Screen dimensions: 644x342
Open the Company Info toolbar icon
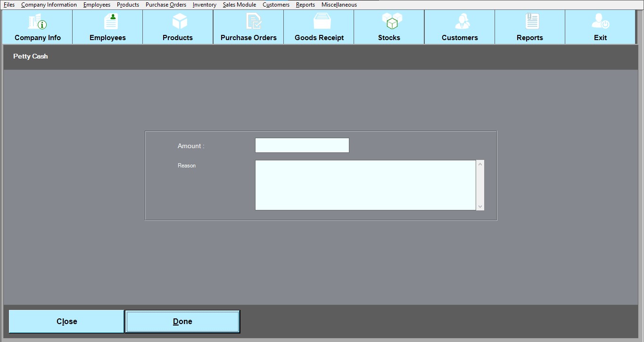(37, 22)
